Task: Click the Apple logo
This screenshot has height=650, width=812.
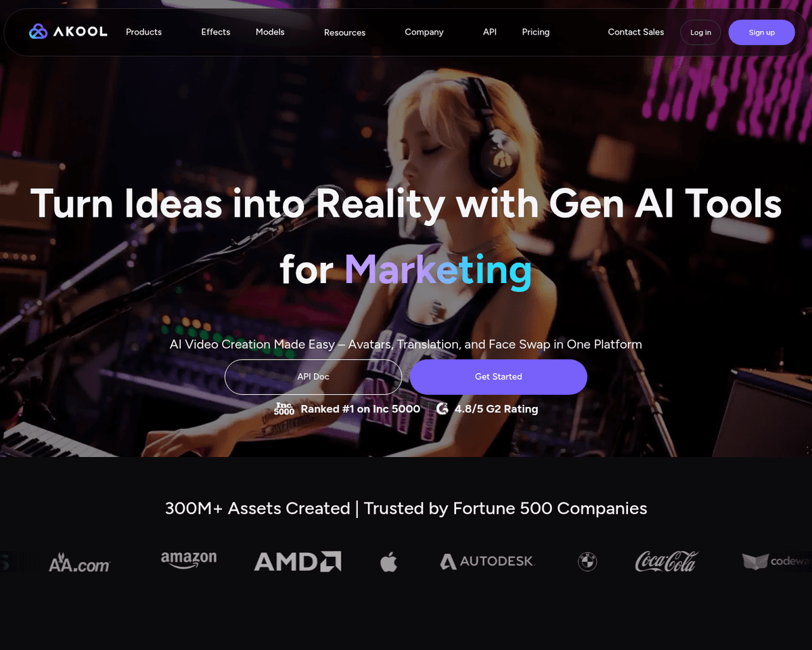Action: point(388,561)
